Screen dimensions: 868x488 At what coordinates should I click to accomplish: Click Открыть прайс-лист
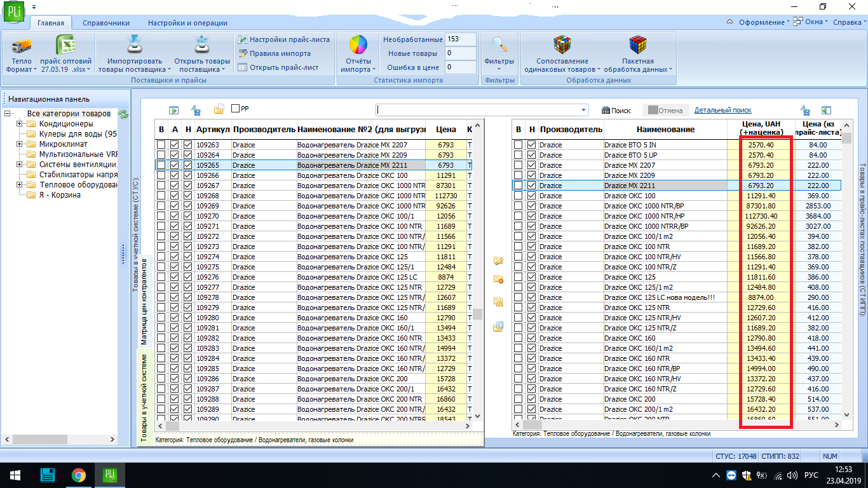tap(278, 67)
